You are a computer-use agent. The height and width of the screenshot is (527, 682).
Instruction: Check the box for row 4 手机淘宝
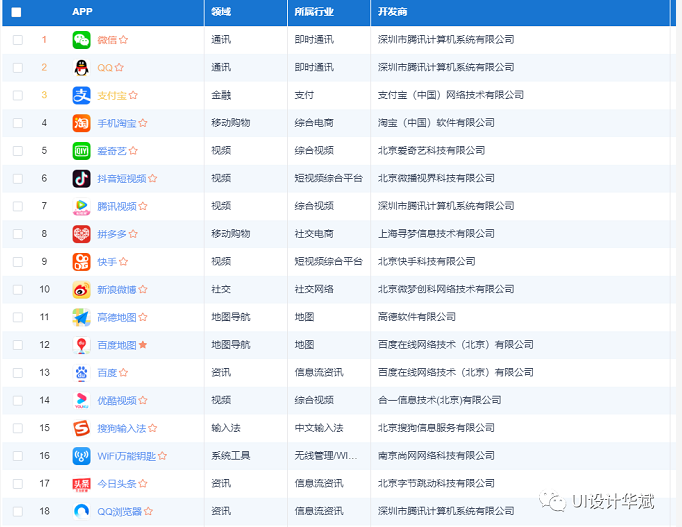click(x=18, y=123)
